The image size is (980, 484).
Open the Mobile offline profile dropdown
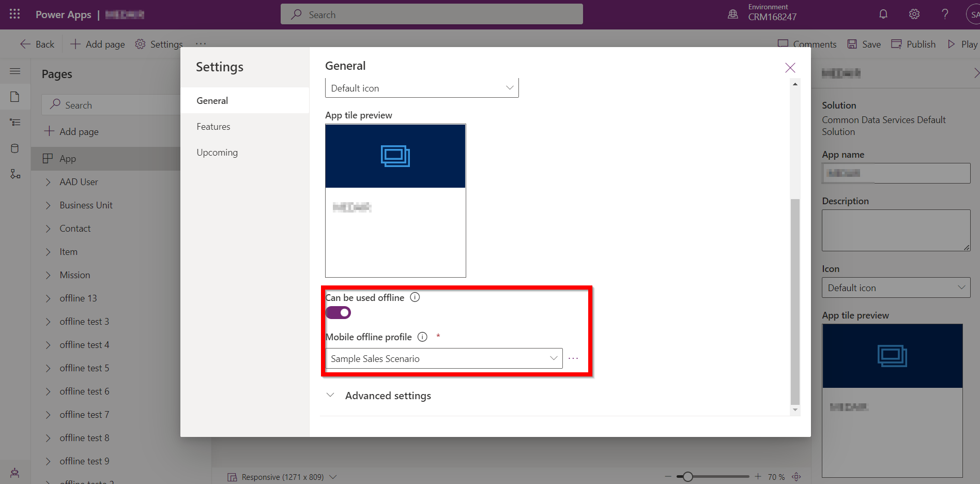[x=444, y=358]
